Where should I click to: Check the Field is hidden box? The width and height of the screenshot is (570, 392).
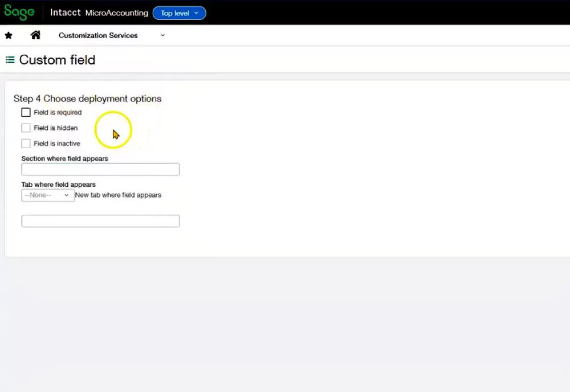click(x=26, y=128)
